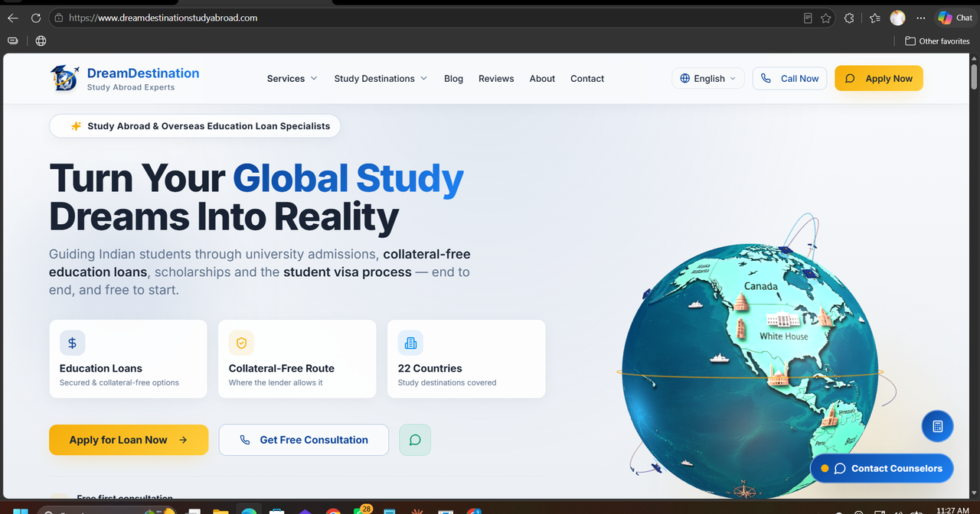Viewport: 980px width, 514px height.
Task: Click Get Free Consultation button
Action: pyautogui.click(x=304, y=440)
